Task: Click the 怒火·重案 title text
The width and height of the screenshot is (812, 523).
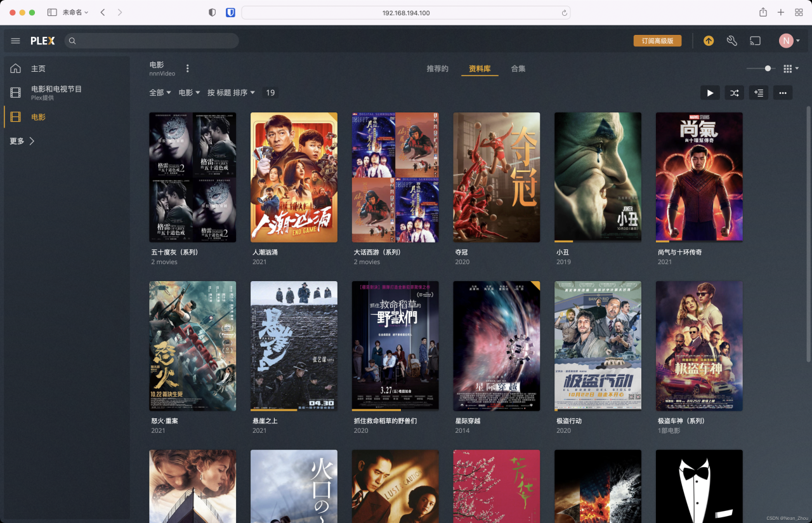Action: click(164, 421)
